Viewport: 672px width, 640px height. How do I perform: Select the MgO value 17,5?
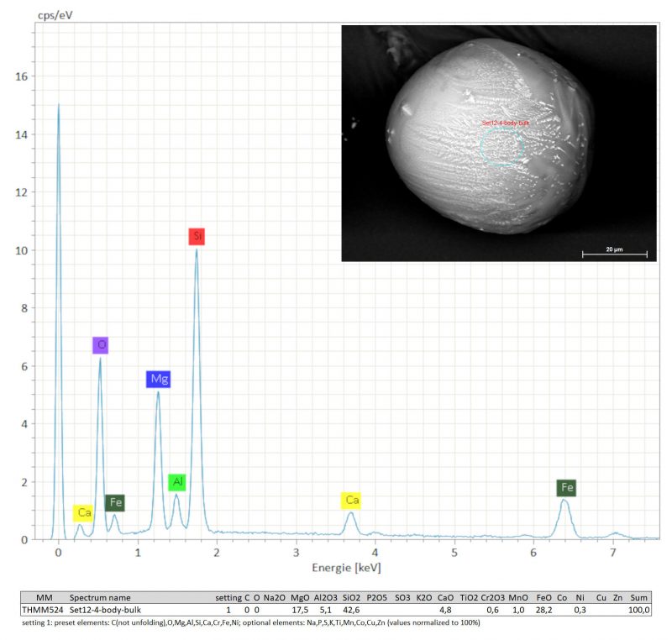click(x=300, y=610)
